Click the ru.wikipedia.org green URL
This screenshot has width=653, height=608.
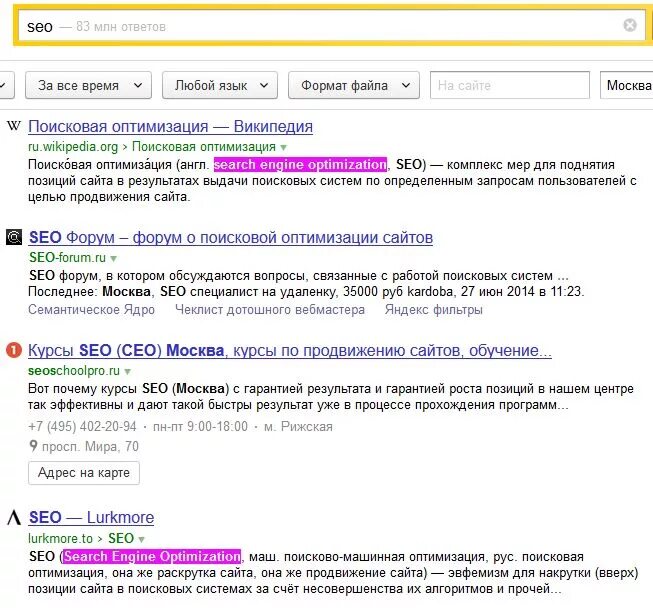(x=73, y=147)
